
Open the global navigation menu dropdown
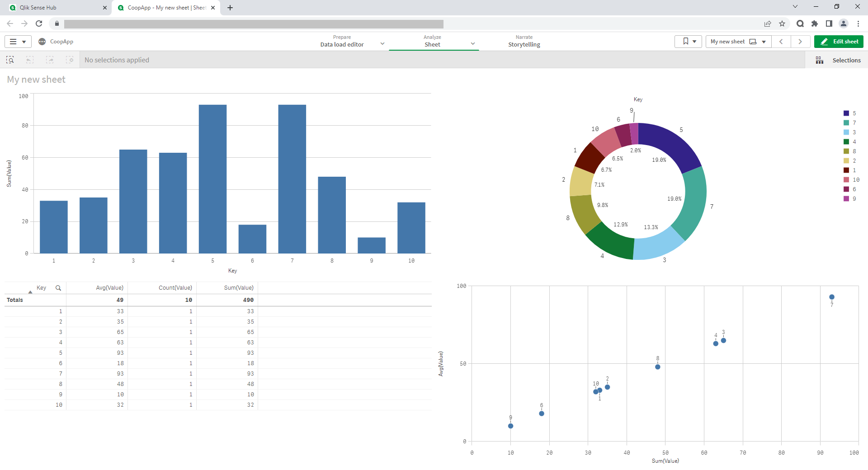(18, 42)
